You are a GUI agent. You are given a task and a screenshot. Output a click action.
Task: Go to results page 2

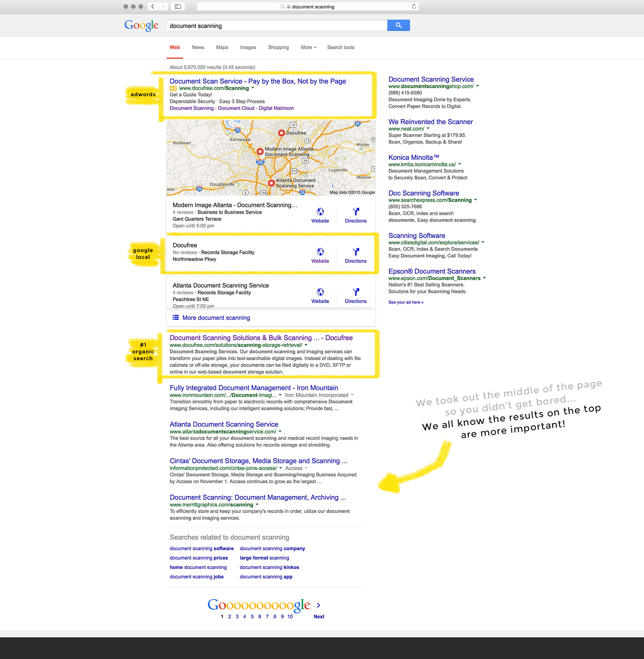[229, 617]
